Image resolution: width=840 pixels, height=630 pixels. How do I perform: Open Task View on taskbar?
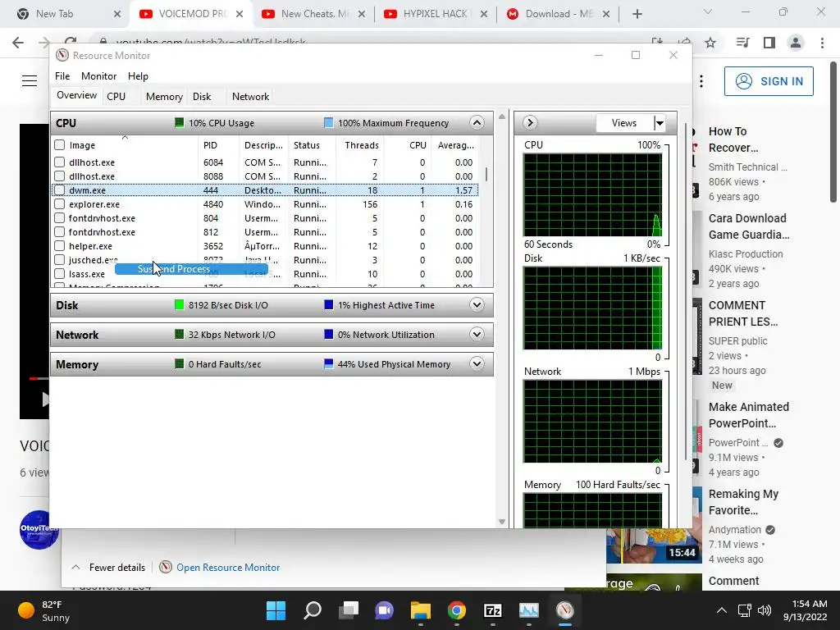[349, 610]
